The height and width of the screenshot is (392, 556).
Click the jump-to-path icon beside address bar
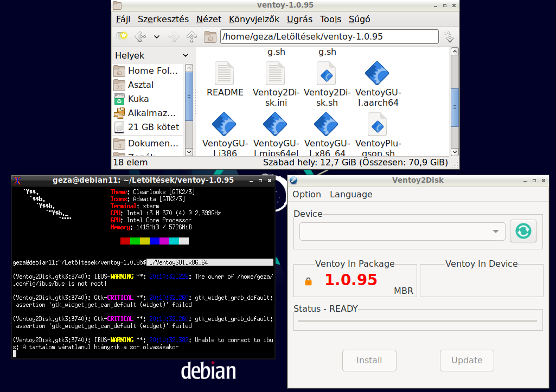(449, 36)
